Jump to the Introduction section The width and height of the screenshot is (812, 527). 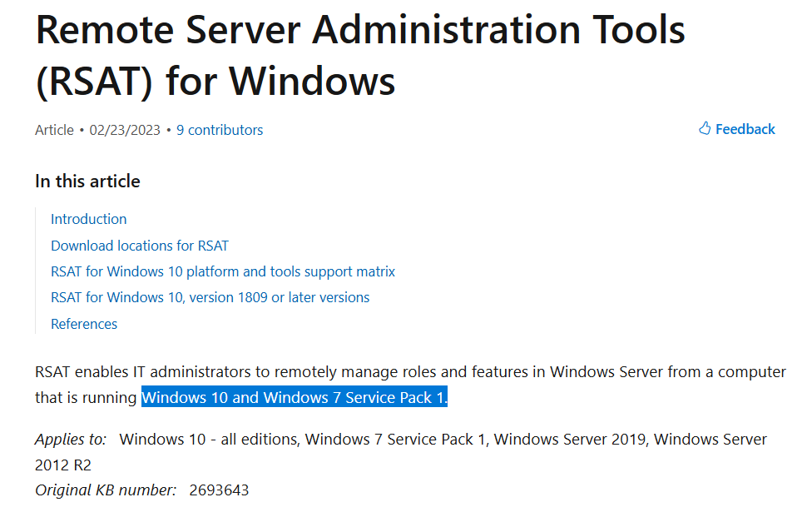point(88,219)
